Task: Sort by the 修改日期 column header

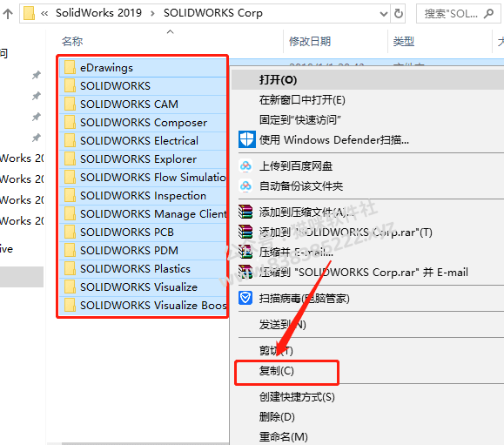Action: click(310, 42)
